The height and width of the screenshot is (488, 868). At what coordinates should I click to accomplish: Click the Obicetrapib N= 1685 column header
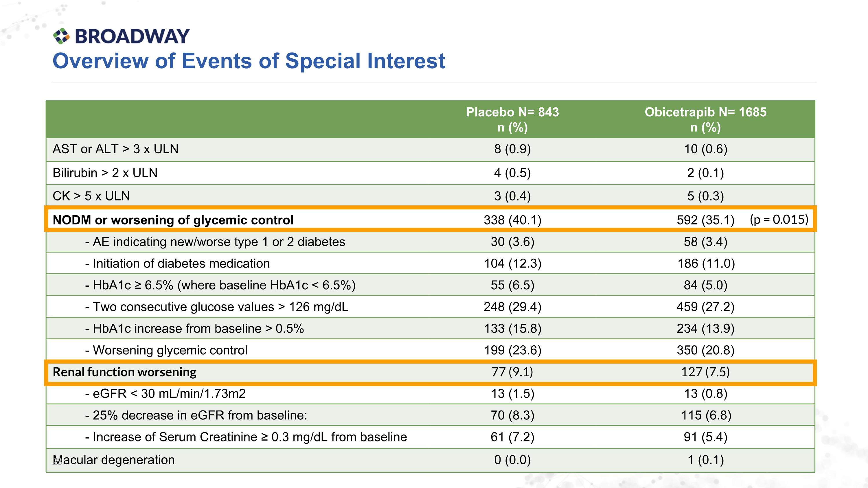(x=705, y=119)
